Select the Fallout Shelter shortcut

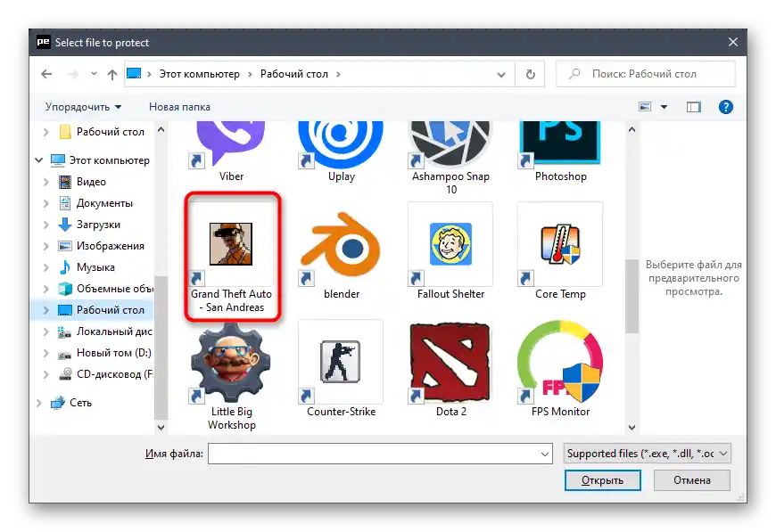450,251
